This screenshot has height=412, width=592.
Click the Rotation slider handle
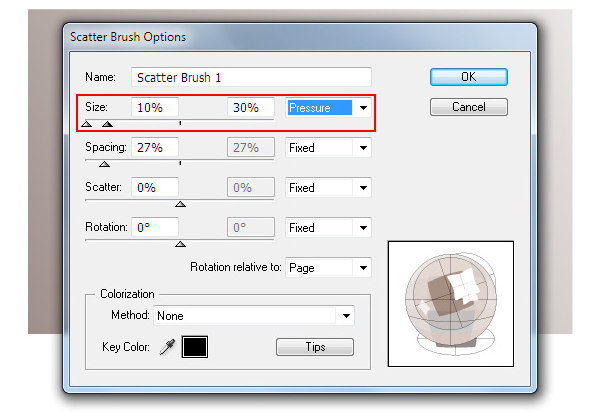[180, 244]
